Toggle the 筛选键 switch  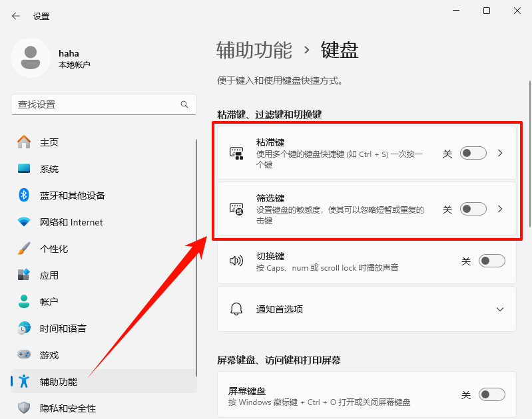(473, 209)
